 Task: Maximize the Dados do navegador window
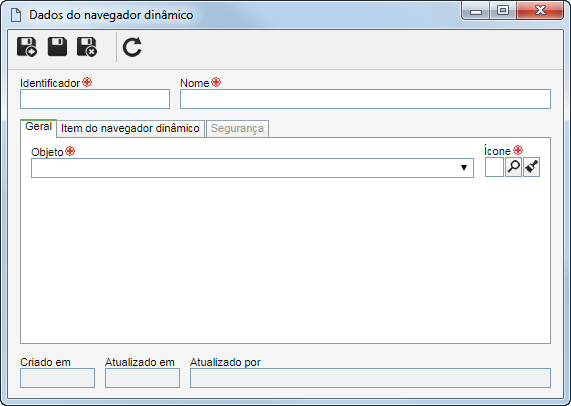(503, 11)
